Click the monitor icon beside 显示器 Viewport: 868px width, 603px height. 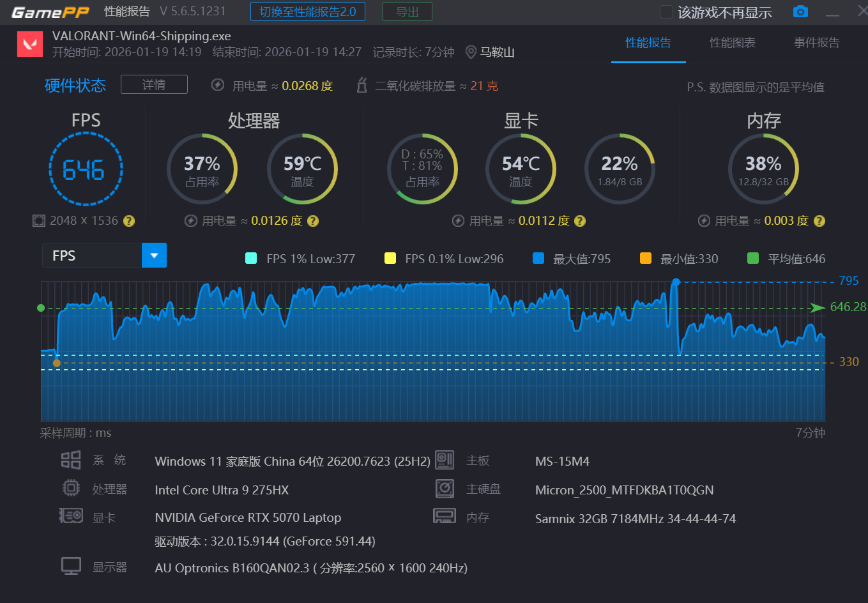(71, 566)
